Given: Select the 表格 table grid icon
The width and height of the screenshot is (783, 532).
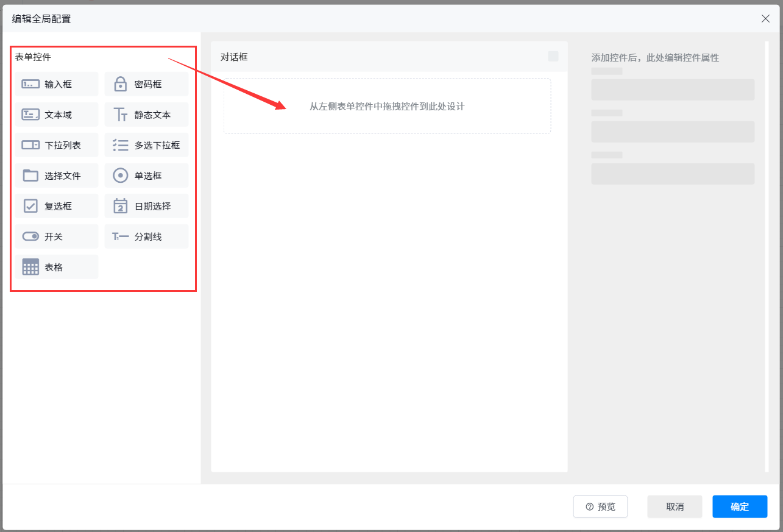Looking at the screenshot, I should click(30, 267).
